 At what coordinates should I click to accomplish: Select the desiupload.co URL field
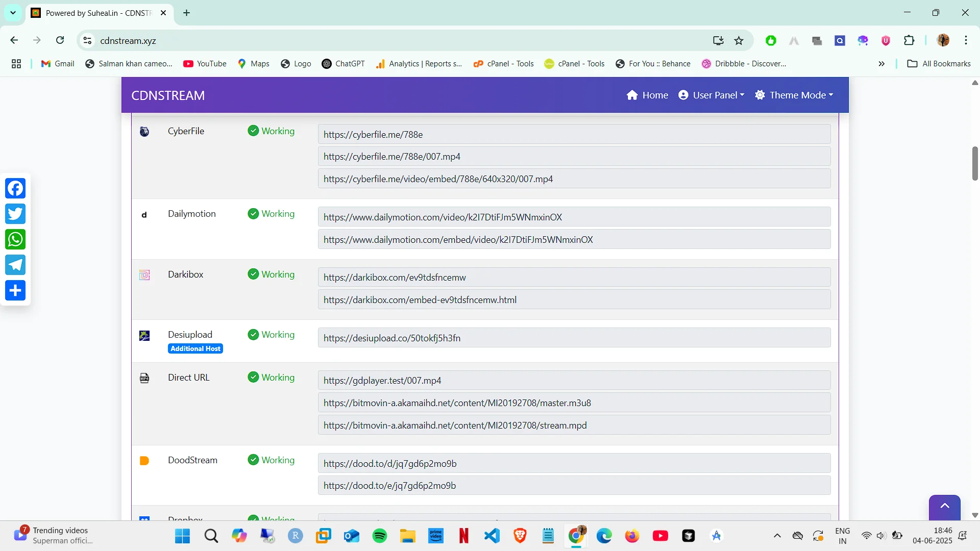574,338
